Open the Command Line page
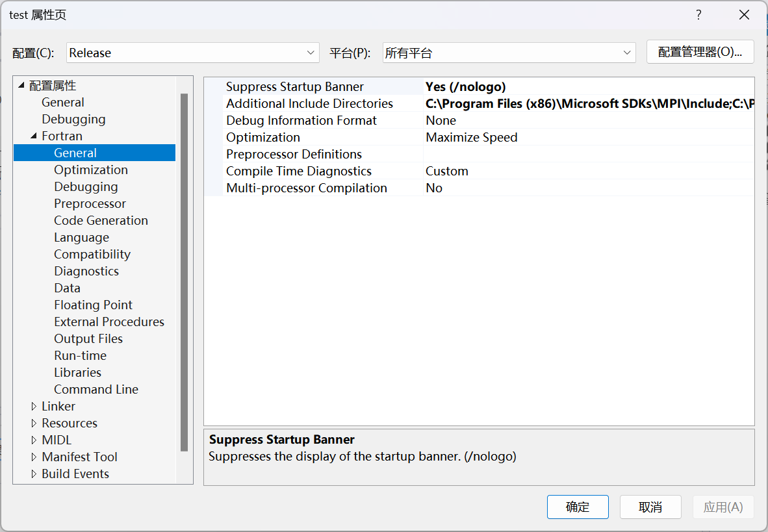Viewport: 768px width, 532px height. pos(96,389)
